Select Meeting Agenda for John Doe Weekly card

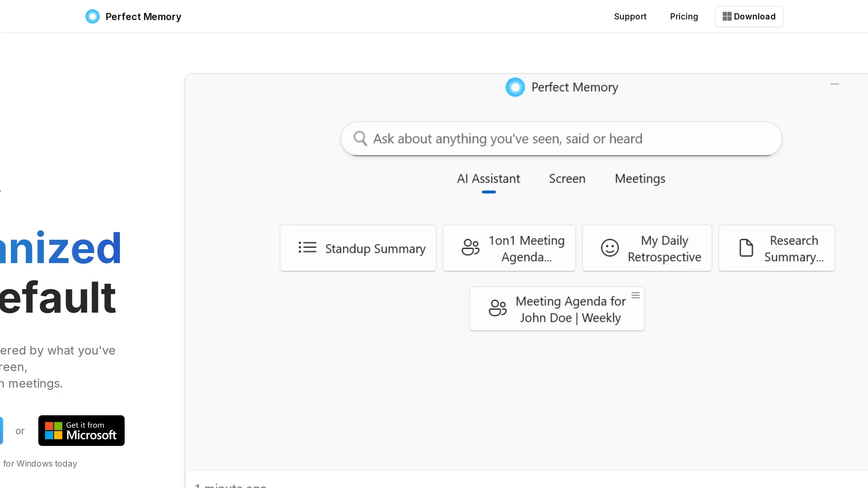tap(557, 309)
